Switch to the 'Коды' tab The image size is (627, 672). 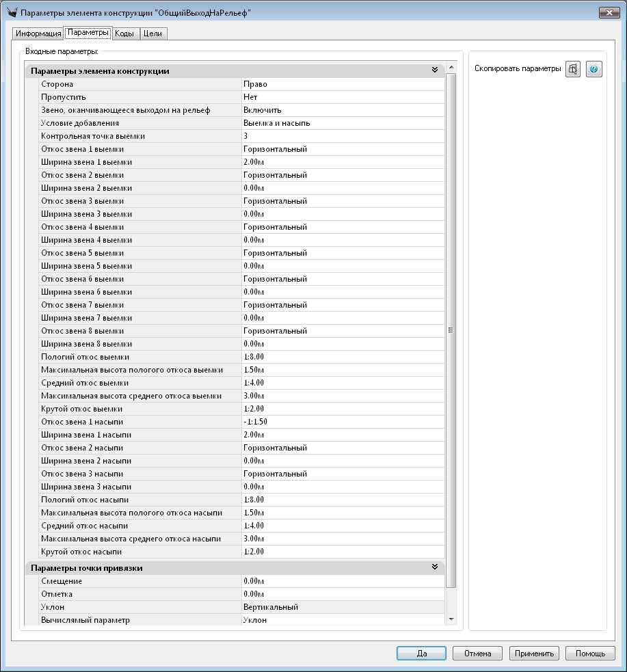point(124,33)
